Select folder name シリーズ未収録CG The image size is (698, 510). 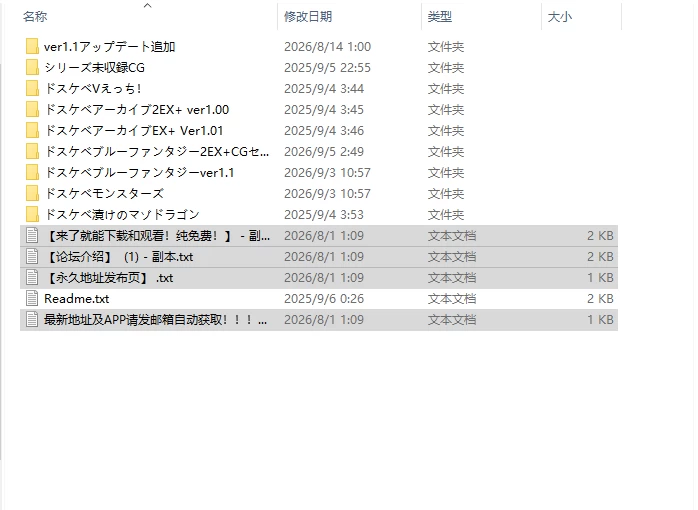94,67
